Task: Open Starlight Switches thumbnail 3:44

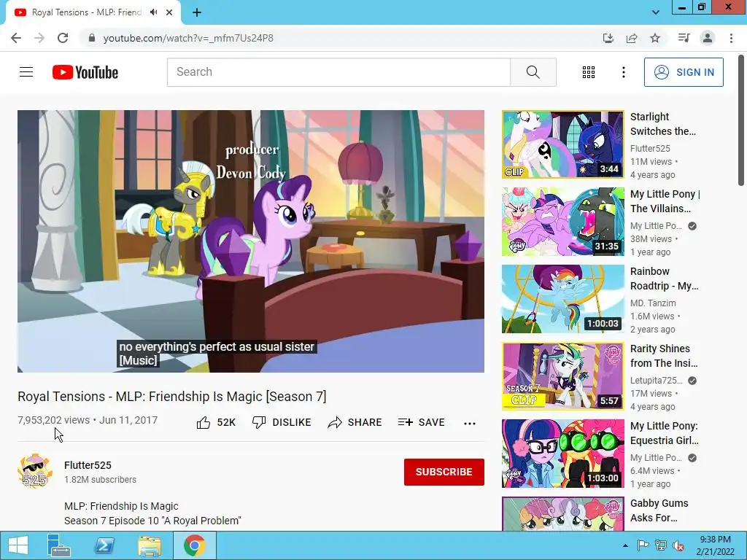Action: [x=562, y=144]
